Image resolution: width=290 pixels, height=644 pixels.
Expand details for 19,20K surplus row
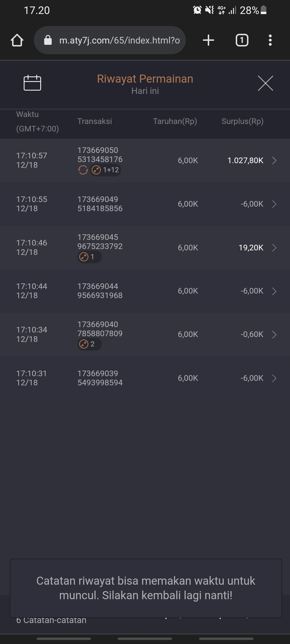coord(274,247)
